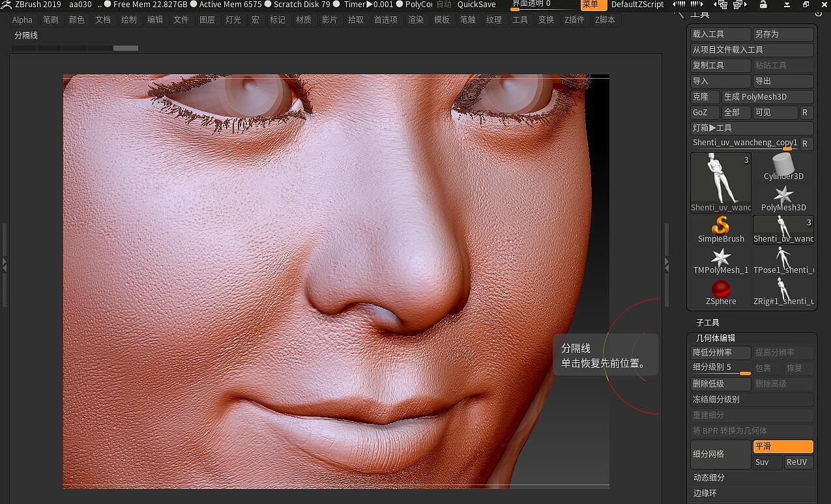Click the 载入工具 button

click(x=721, y=34)
